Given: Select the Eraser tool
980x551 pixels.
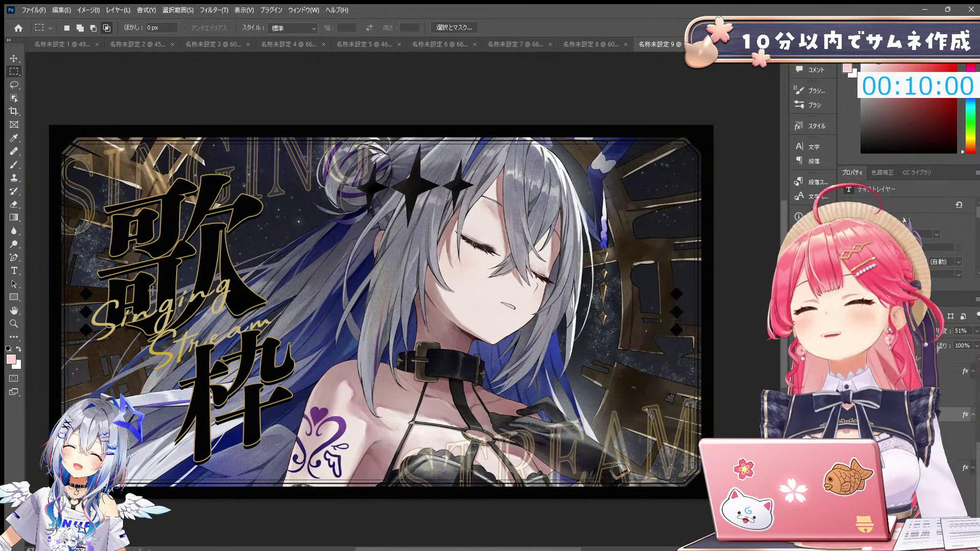Looking at the screenshot, I should [14, 204].
